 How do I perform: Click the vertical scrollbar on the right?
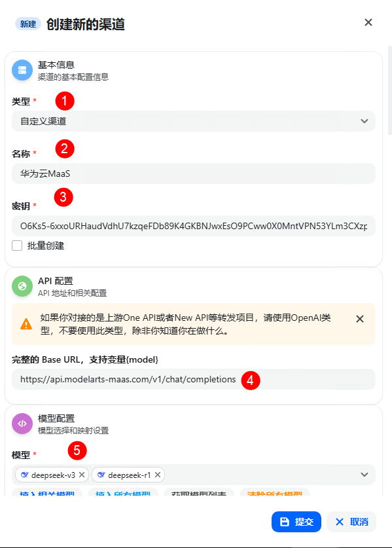[390, 90]
